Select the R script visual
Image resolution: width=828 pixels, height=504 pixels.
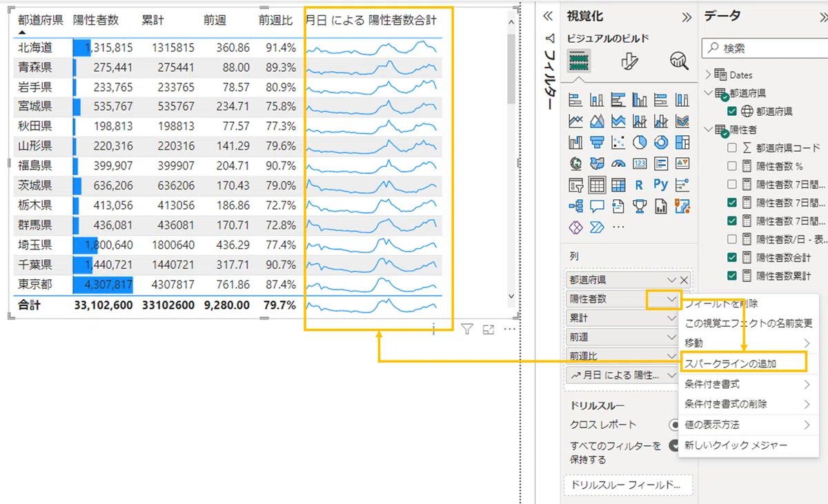[x=640, y=185]
